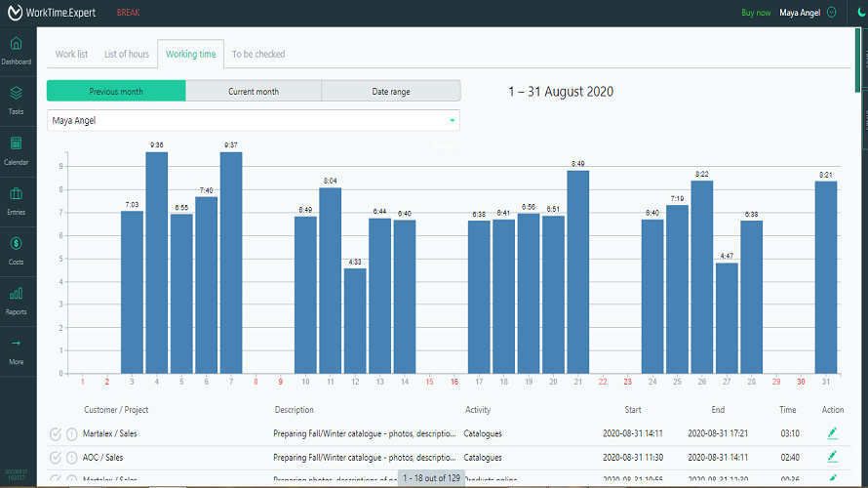
Task: Edit the AOC / Sales entry with pencil icon
Action: click(832, 456)
